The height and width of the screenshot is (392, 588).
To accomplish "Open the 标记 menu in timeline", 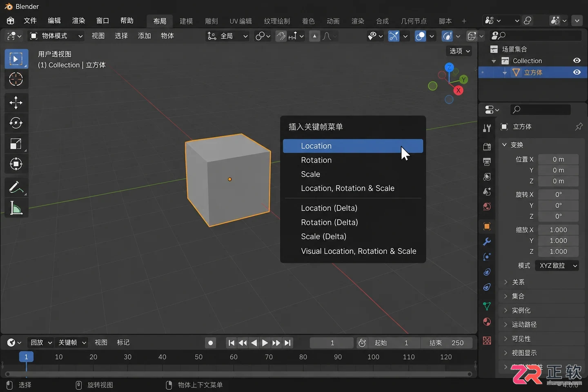I will (x=123, y=343).
